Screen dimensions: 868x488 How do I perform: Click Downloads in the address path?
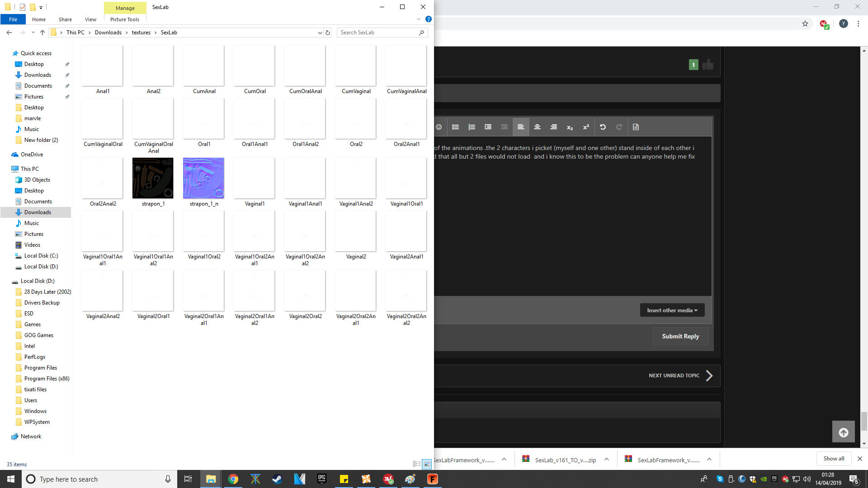108,33
